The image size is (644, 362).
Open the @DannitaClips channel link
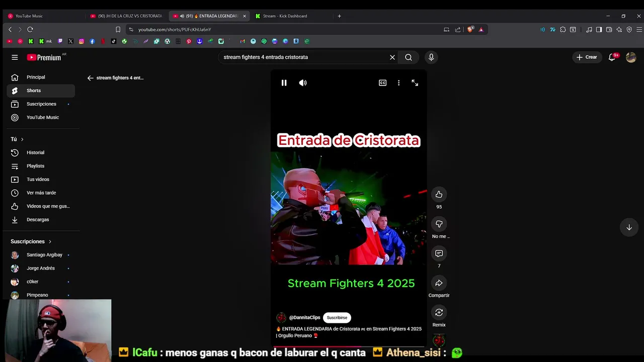point(305,318)
